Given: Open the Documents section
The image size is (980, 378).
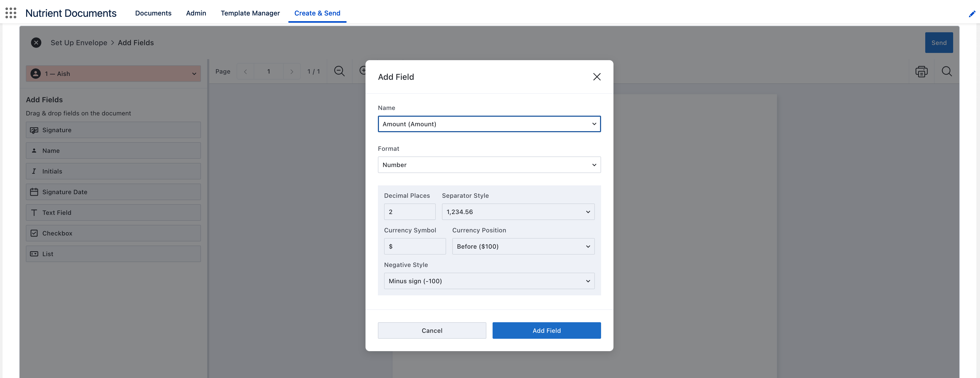Looking at the screenshot, I should click(x=153, y=13).
